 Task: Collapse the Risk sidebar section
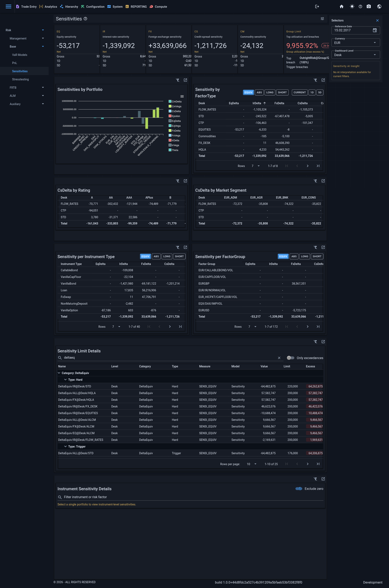[25, 30]
